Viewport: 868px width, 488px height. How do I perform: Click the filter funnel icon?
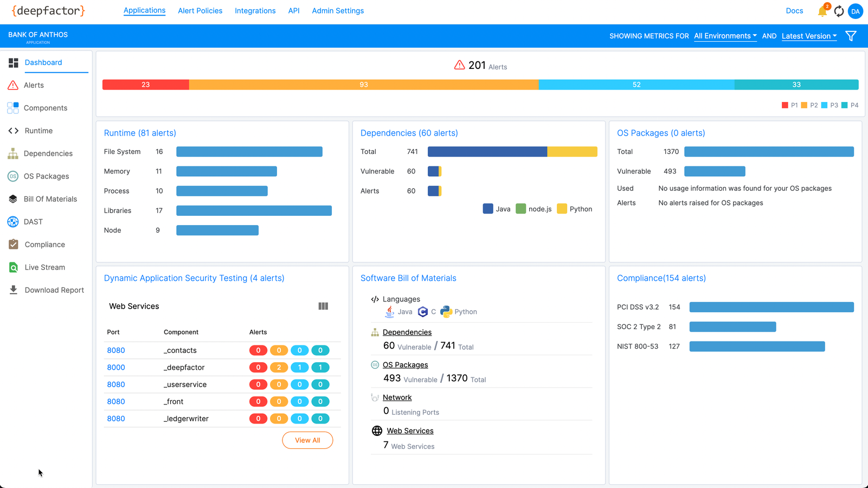point(851,36)
